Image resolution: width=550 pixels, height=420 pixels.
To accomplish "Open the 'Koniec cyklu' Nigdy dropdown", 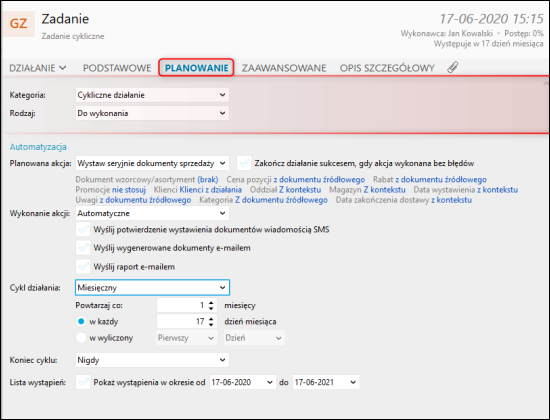I will click(152, 360).
